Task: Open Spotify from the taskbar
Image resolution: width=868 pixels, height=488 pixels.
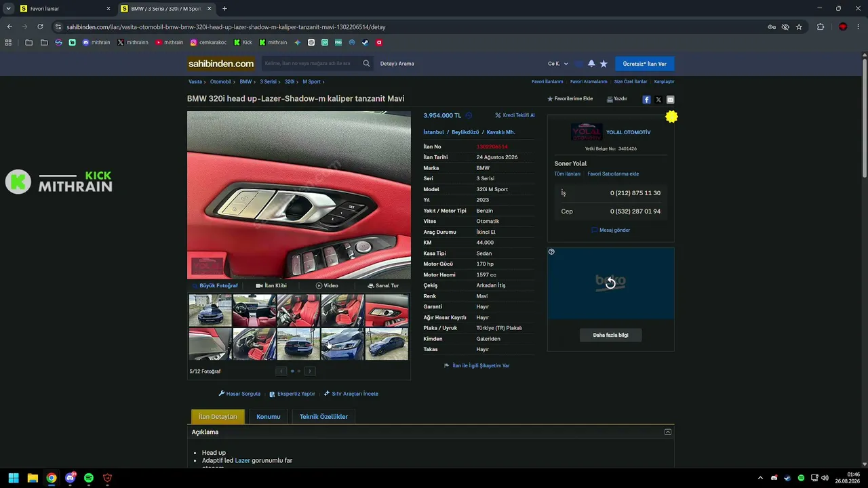Action: (x=89, y=478)
